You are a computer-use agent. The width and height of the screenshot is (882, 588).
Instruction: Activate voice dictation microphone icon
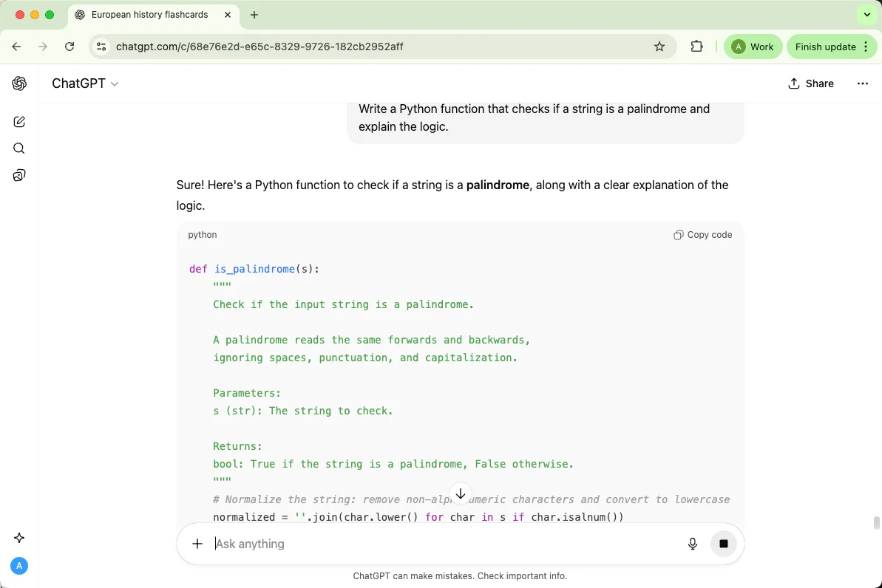click(x=693, y=544)
